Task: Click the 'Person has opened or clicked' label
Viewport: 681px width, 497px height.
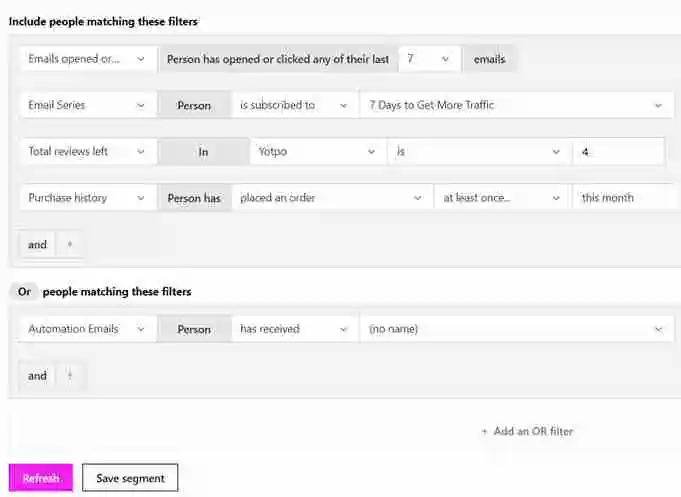Action: (x=278, y=59)
